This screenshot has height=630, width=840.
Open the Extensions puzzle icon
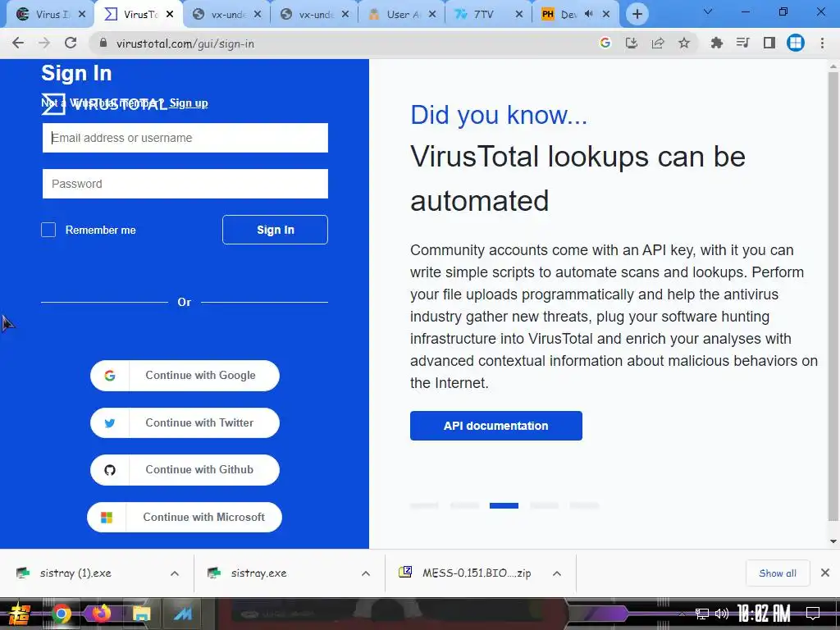(716, 43)
